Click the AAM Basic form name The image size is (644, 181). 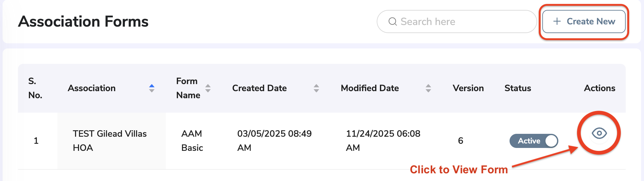click(192, 141)
